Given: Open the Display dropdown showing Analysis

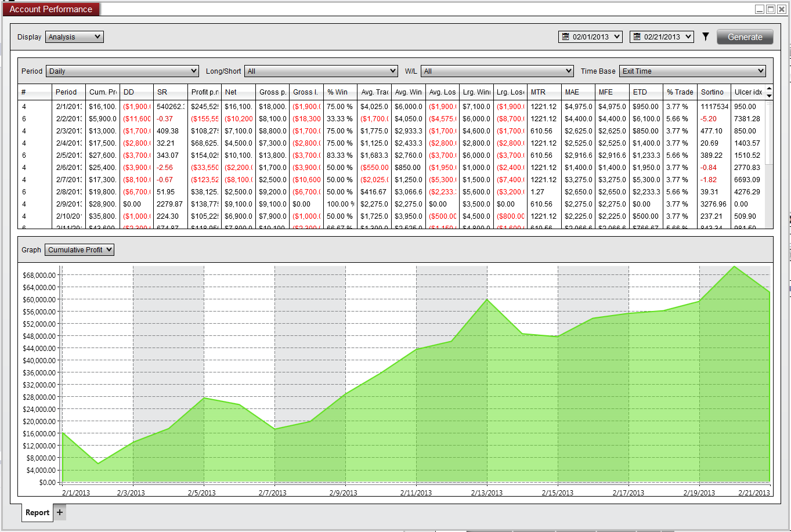Looking at the screenshot, I should pyautogui.click(x=74, y=37).
